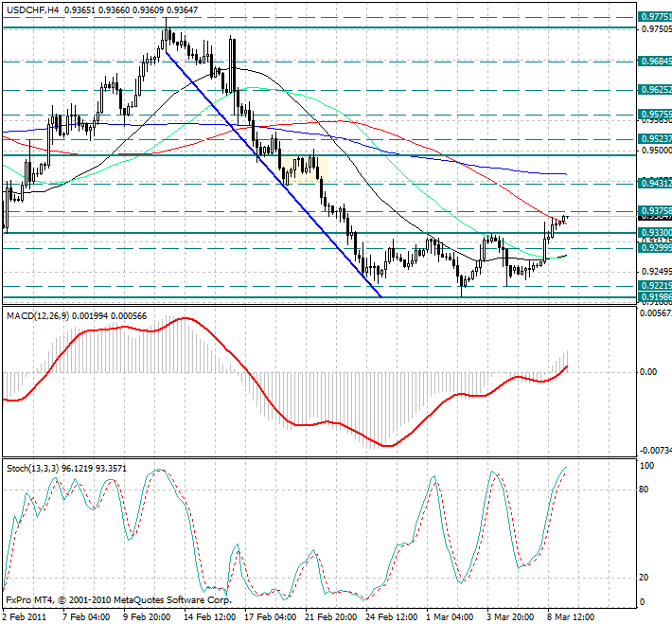Viewport: 672px width, 624px height.
Task: Select the 0.9375 price level label
Action: pos(655,210)
